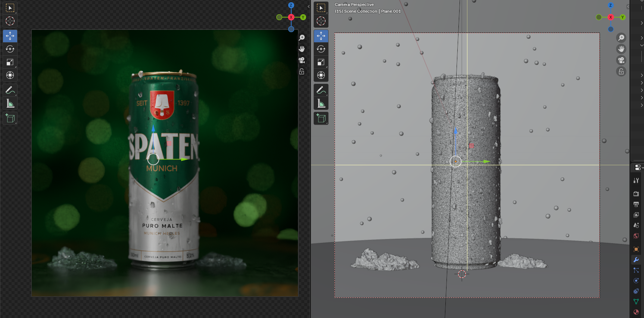The height and width of the screenshot is (318, 644).
Task: Click '(15) Scene Collection | Plane.001' text
Action: tap(368, 11)
